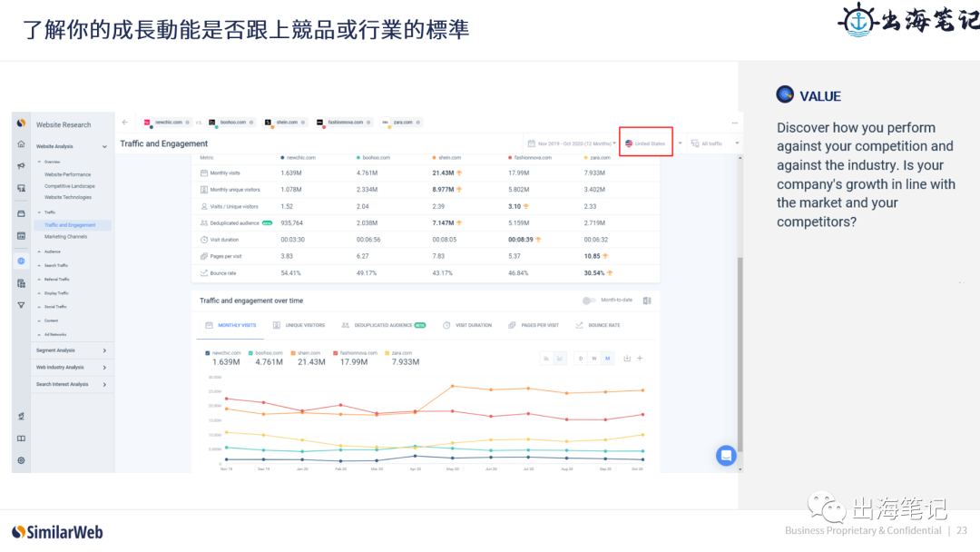The width and height of the screenshot is (980, 552).
Task: Switch chart granularity to Weekly (W)
Action: (x=594, y=359)
